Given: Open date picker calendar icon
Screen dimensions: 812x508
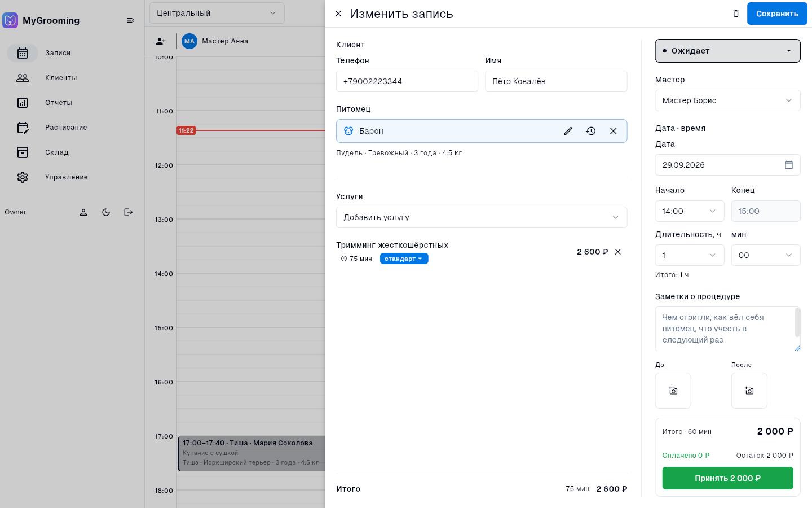Looking at the screenshot, I should click(789, 165).
